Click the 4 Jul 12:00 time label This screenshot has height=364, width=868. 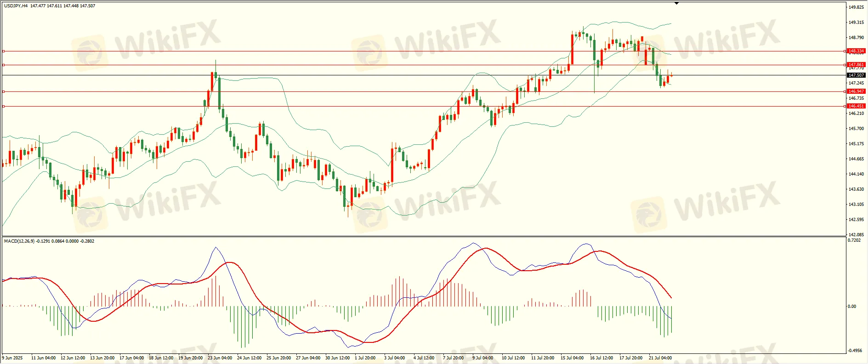click(424, 358)
